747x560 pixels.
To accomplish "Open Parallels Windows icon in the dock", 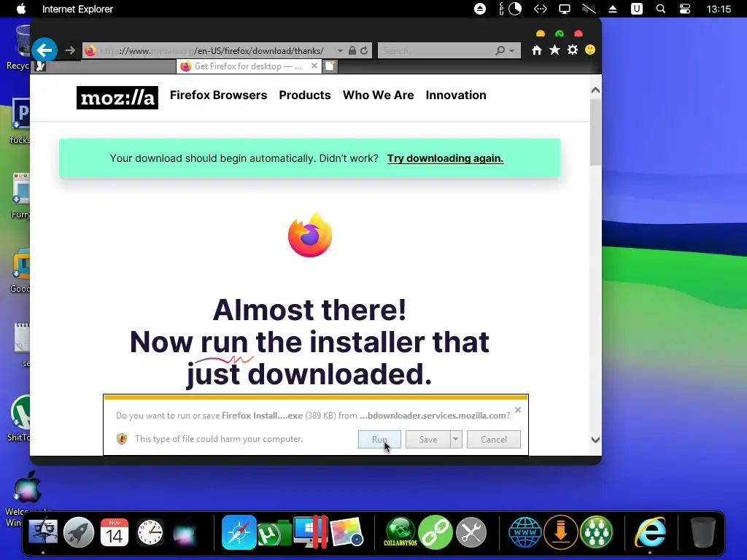I will pos(310,532).
